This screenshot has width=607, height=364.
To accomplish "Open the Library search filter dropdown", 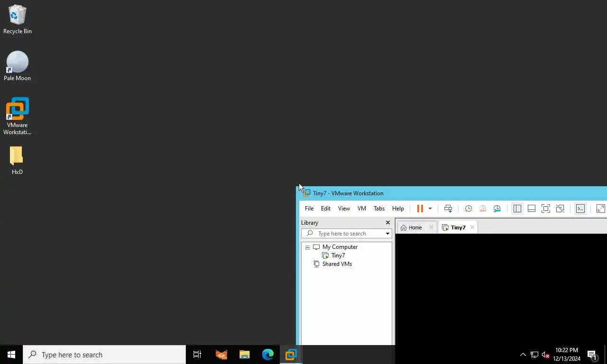I will click(x=387, y=234).
